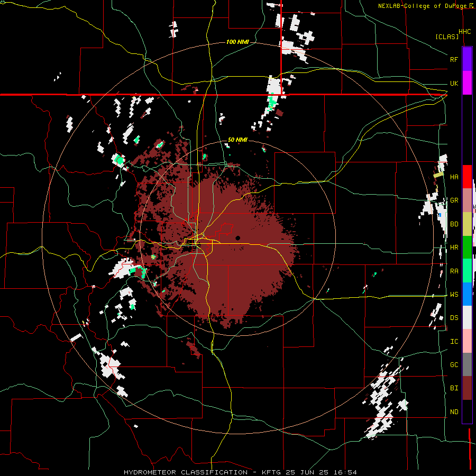This screenshot has height=476, width=476.
Task: Click the ND legend label
Action: 454,411
